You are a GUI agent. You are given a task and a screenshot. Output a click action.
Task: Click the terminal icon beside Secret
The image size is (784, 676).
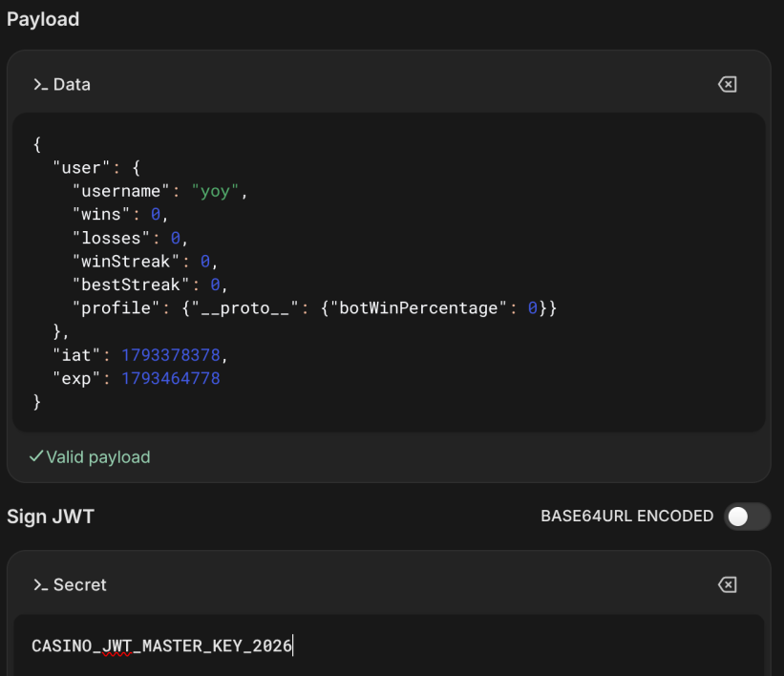pyautogui.click(x=40, y=584)
